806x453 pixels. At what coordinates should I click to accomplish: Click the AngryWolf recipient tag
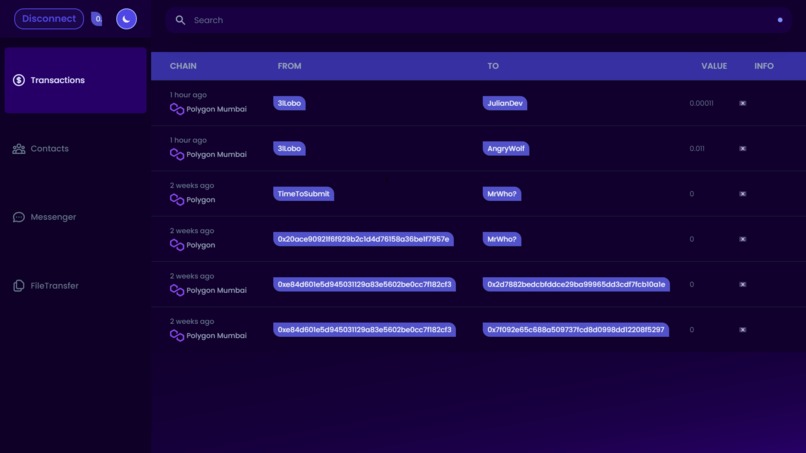tap(506, 149)
